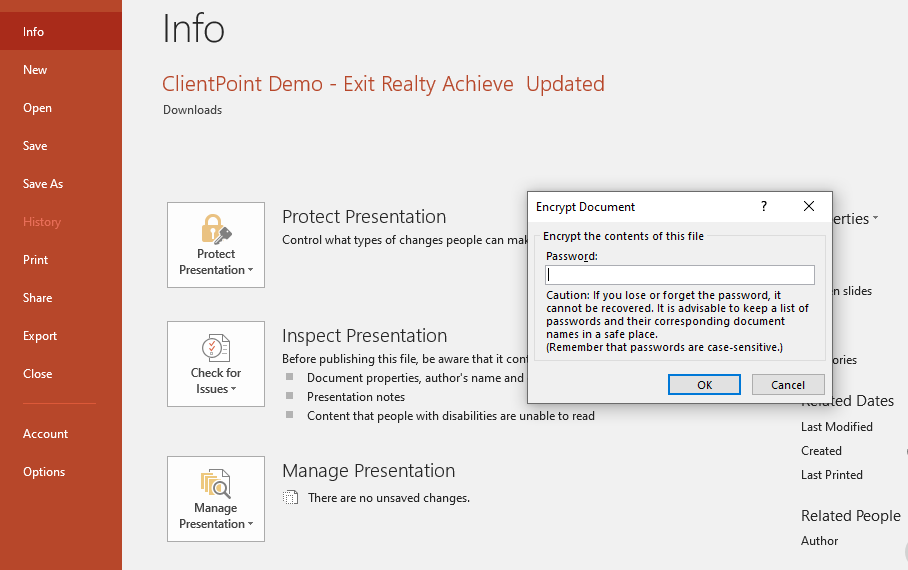
Task: Click the lock and key icon
Action: click(x=216, y=229)
